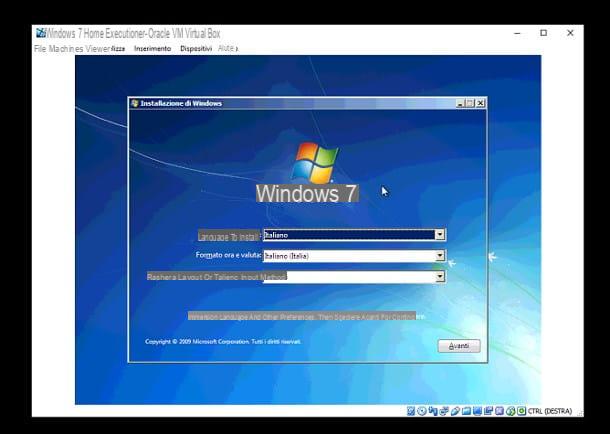Click the VirtualBox icon in the title bar

pos(41,33)
